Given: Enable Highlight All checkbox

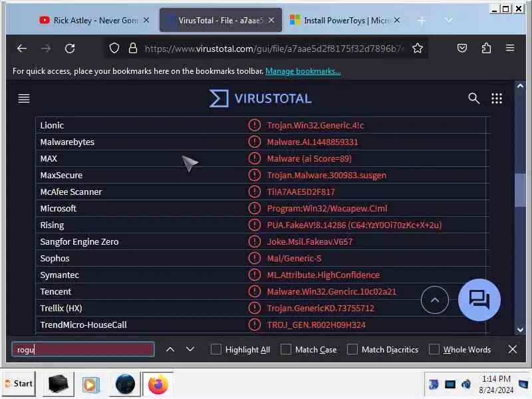Looking at the screenshot, I should [215, 349].
